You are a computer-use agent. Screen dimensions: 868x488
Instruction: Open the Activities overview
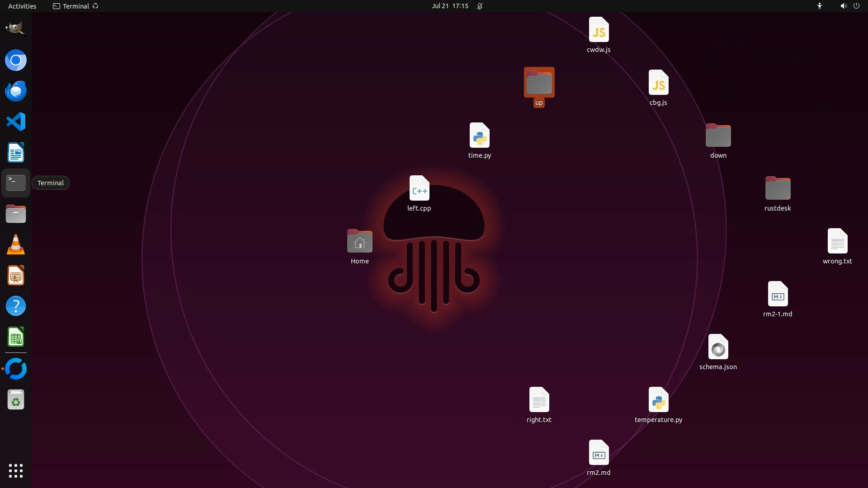22,6
